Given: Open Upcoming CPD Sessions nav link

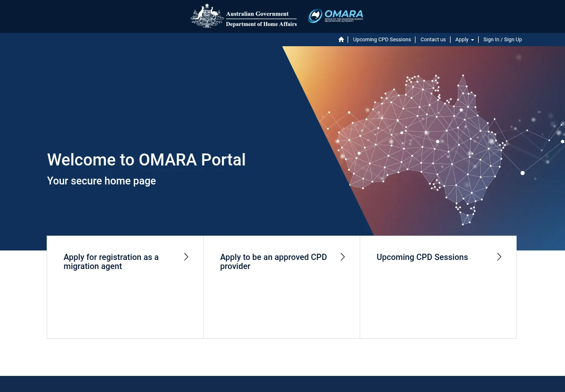Looking at the screenshot, I should pos(382,40).
